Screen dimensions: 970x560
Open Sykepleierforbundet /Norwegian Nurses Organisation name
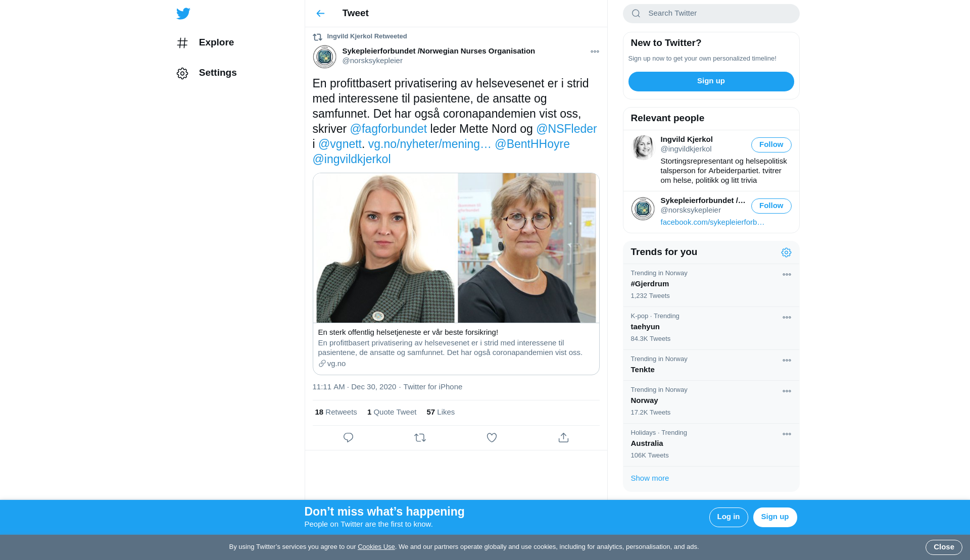[x=439, y=51]
